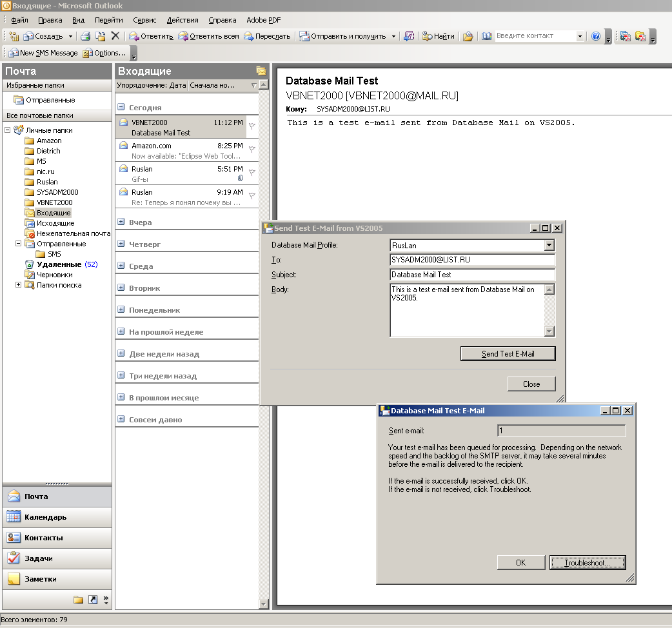Click Forward (Переслать) button
This screenshot has width=672, height=628.
pos(267,36)
